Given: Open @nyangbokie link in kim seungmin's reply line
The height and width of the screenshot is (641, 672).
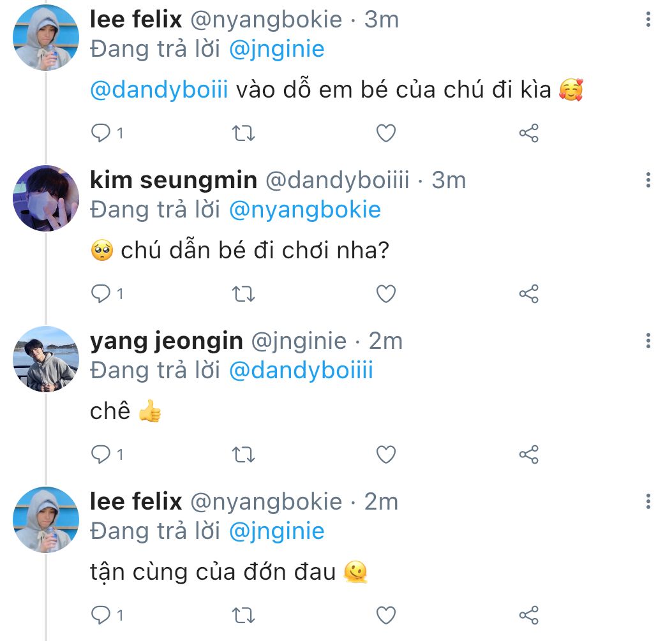Looking at the screenshot, I should coord(304,210).
